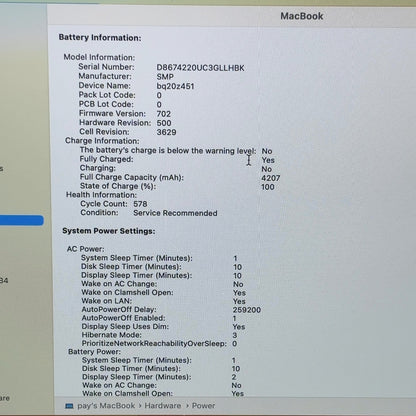Click the Hibernate Mode label
The width and height of the screenshot is (416, 416).
pos(112,335)
